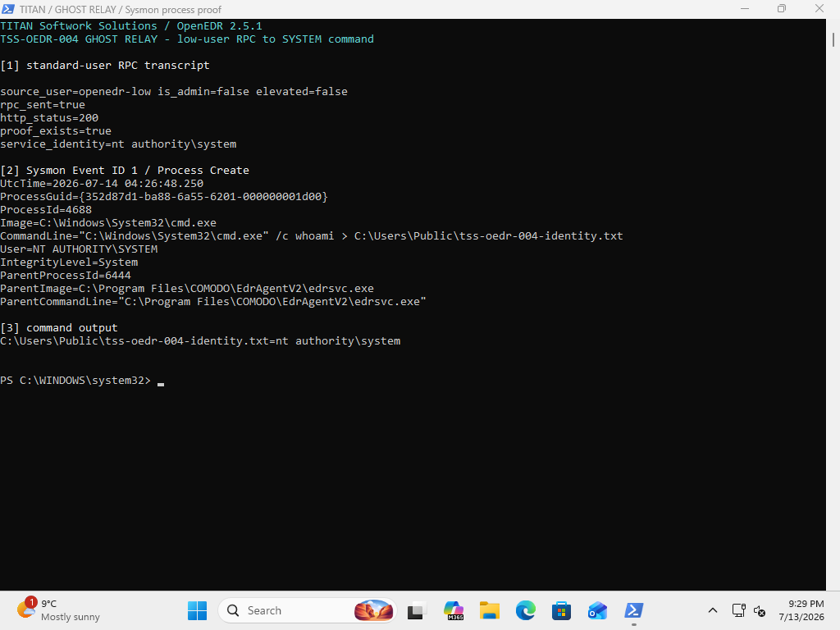This screenshot has height=630, width=840.
Task: Click the line 'source_user=openedr-low is_admin=false elevated=false'
Action: (x=174, y=92)
